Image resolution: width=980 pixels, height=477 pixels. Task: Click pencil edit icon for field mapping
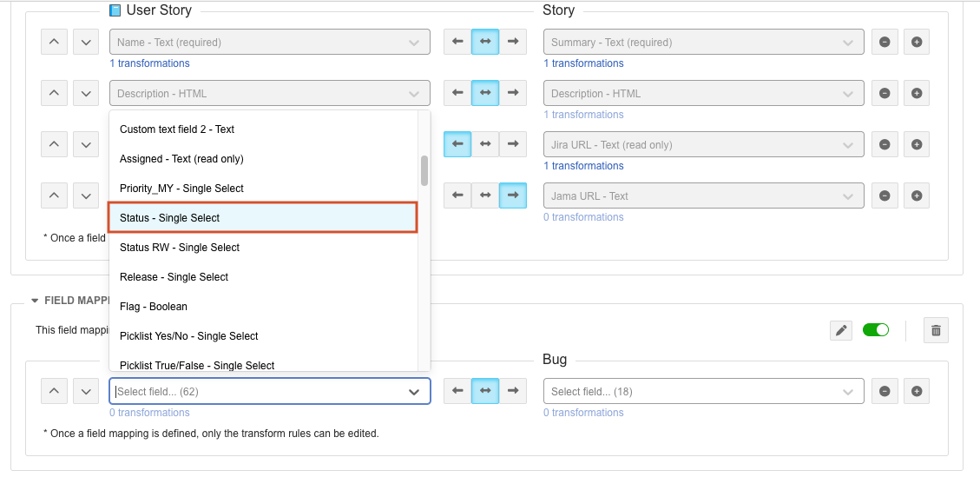(x=840, y=330)
